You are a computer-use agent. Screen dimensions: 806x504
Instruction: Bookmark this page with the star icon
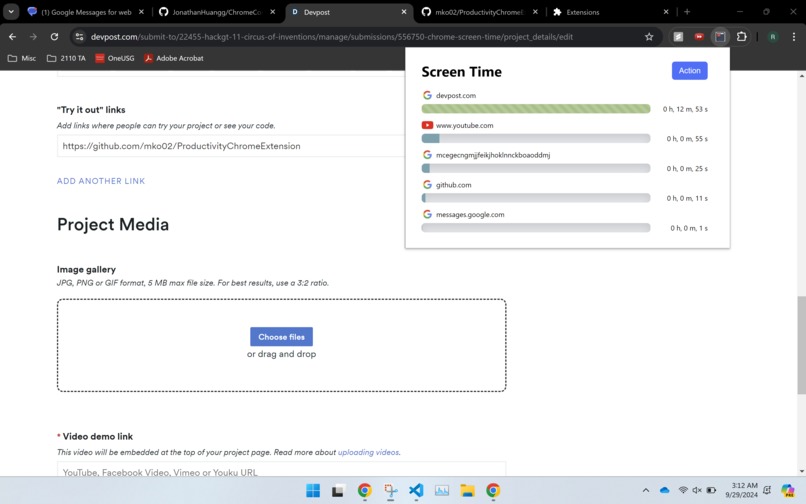[x=649, y=37]
